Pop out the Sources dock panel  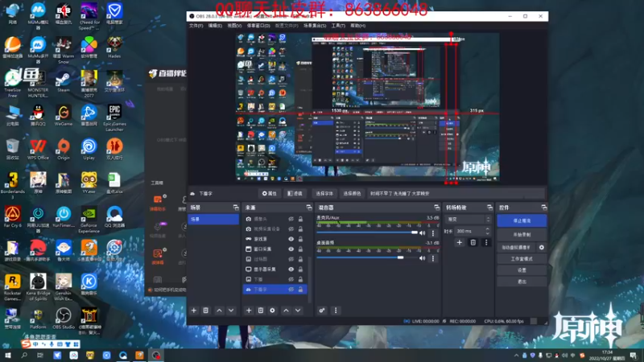click(309, 208)
